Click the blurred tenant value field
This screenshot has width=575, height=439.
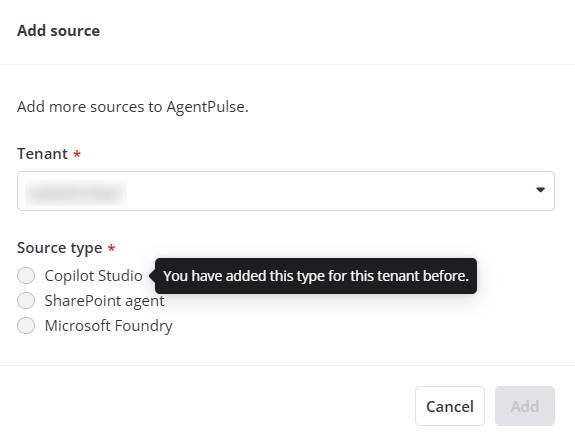[x=286, y=191]
